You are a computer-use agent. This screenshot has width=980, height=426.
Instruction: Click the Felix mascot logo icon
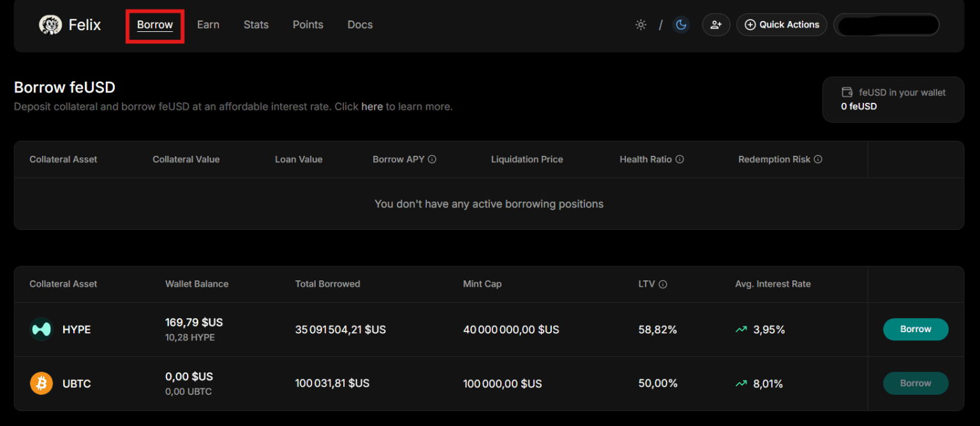tap(50, 24)
